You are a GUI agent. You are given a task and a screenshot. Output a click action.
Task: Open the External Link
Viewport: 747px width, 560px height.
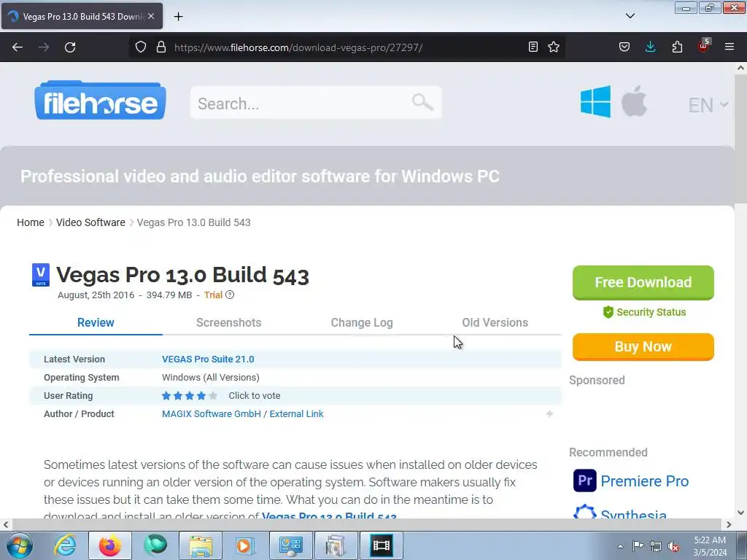[296, 414]
